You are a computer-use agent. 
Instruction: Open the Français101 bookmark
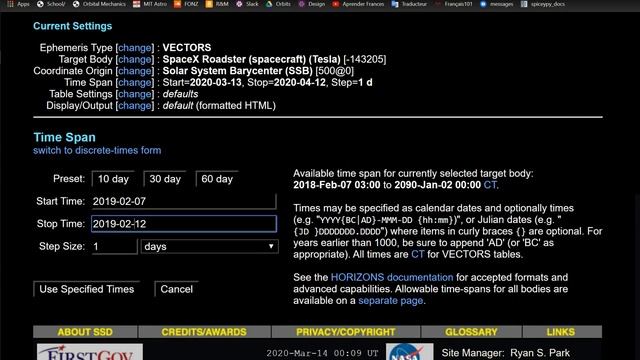[453, 4]
